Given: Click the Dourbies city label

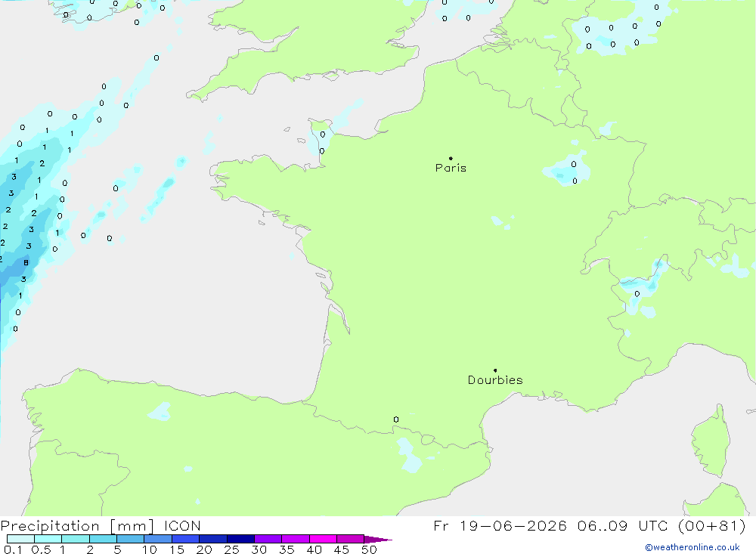Looking at the screenshot, I should coord(495,380).
